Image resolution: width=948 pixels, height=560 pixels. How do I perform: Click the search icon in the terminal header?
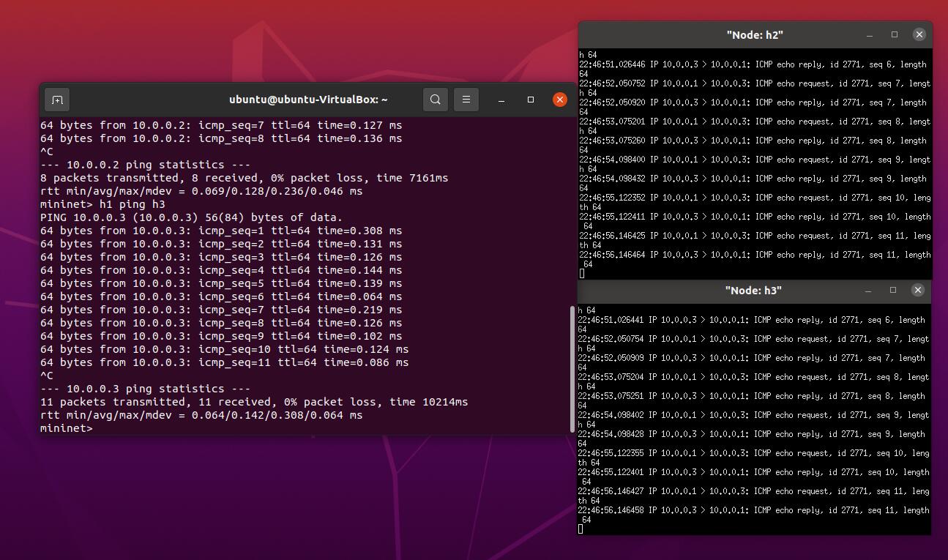pyautogui.click(x=436, y=100)
